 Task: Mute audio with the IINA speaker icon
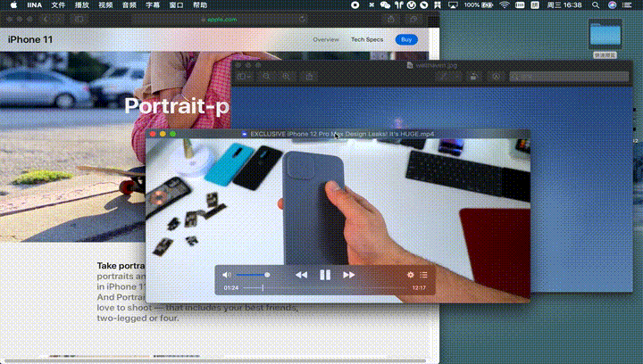tap(226, 275)
